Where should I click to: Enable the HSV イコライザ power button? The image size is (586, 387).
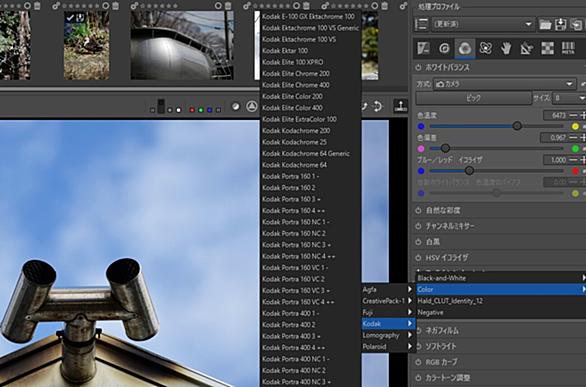pos(418,257)
